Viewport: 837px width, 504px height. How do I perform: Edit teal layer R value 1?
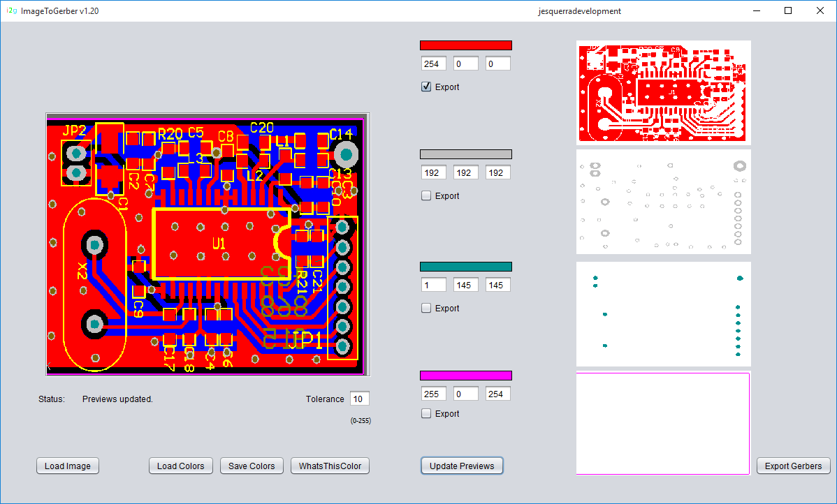pyautogui.click(x=433, y=285)
